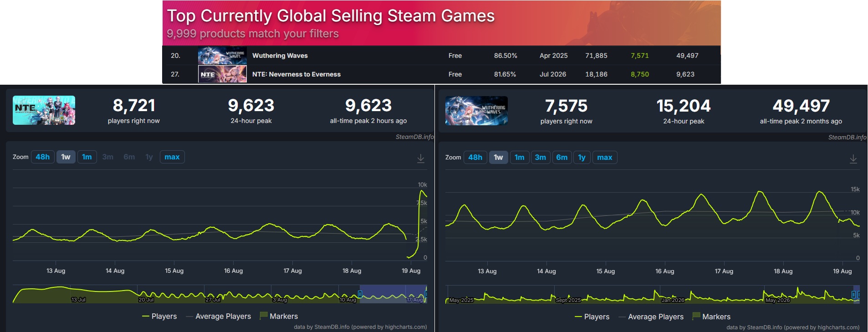868x332 pixels.
Task: Toggle Players series in NTE chart legend
Action: point(159,316)
